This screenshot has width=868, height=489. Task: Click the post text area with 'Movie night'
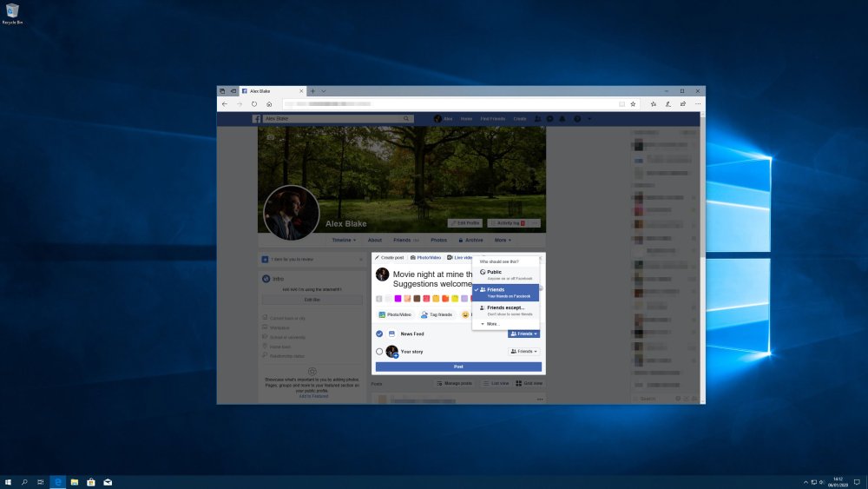pyautogui.click(x=432, y=279)
